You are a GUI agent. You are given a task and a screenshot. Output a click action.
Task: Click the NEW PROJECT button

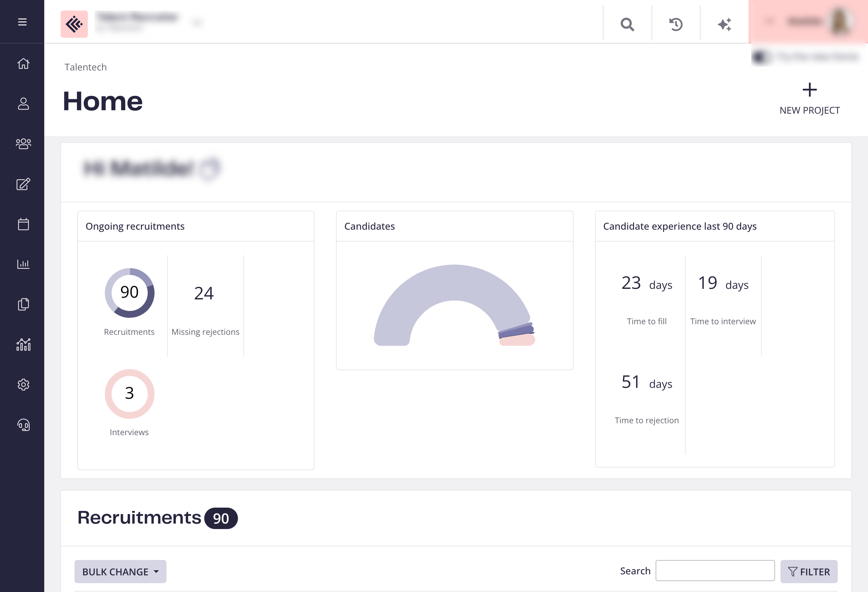[809, 99]
